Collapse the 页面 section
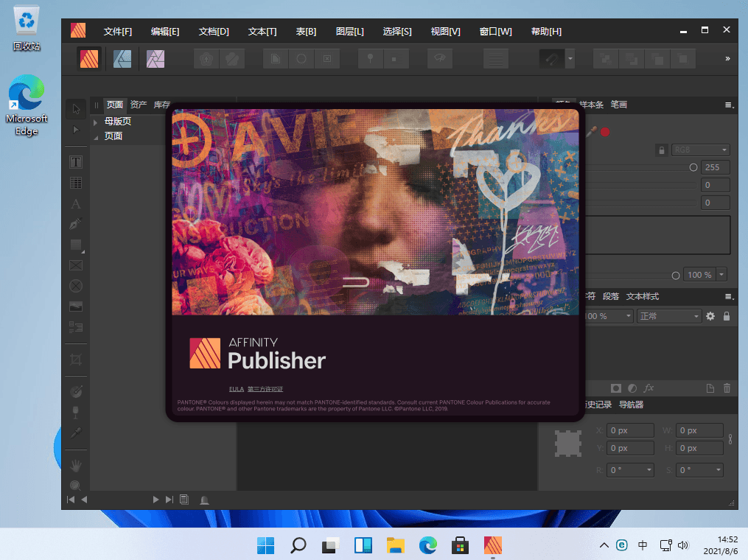748x560 pixels. click(95, 137)
